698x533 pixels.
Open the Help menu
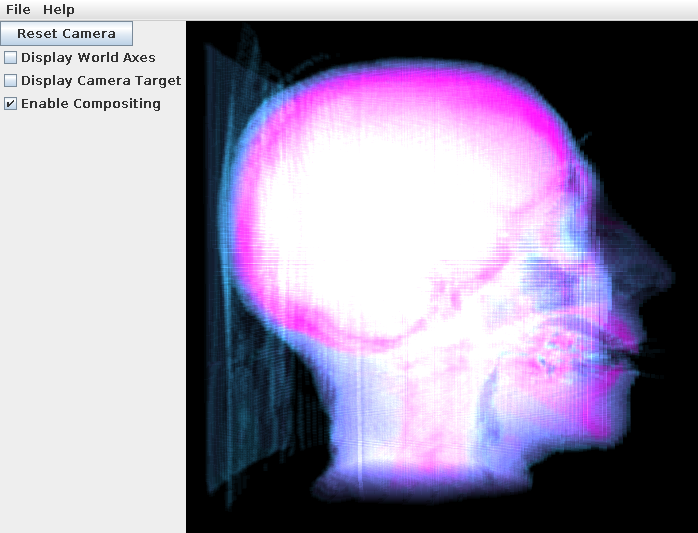tap(59, 9)
